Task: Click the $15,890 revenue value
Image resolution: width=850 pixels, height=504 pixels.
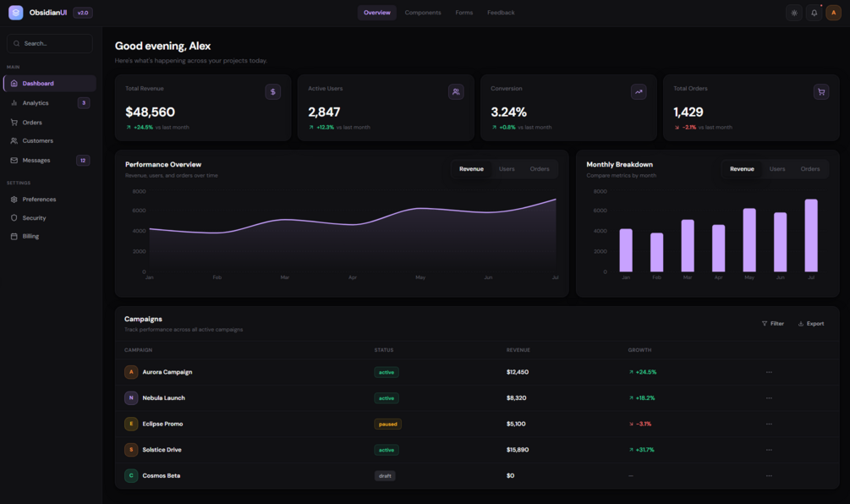Action: [x=517, y=450]
